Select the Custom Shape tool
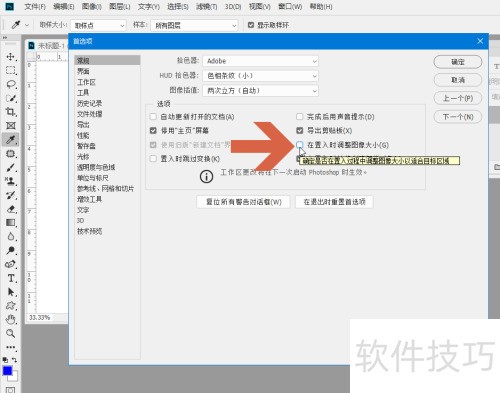Image resolution: width=500 pixels, height=393 pixels. pos(10,306)
